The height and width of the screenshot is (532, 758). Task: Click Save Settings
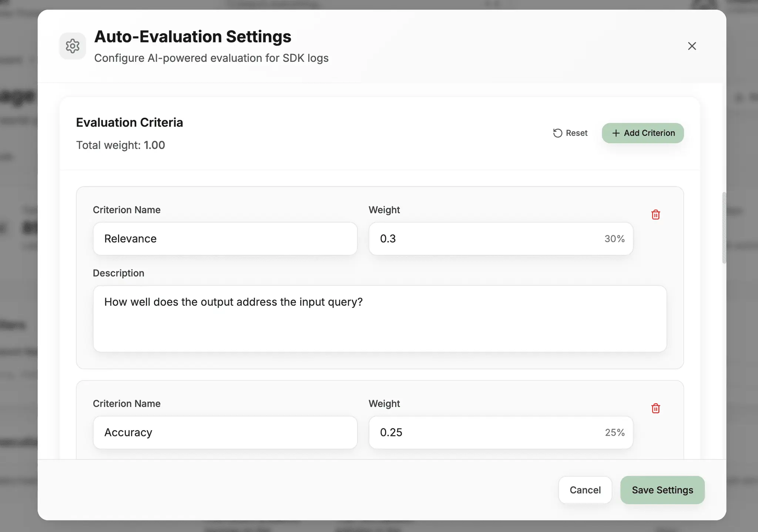click(663, 490)
